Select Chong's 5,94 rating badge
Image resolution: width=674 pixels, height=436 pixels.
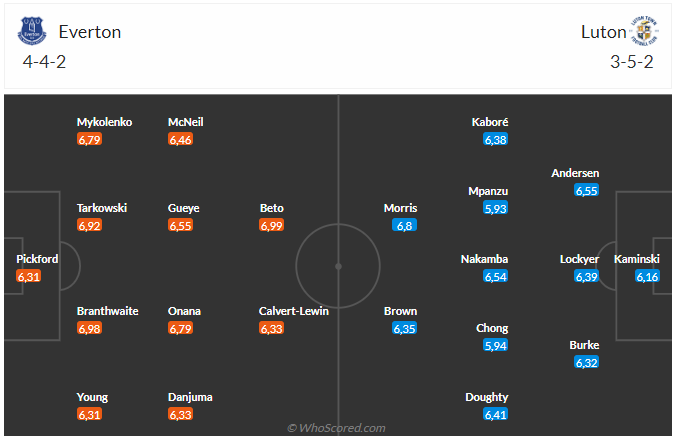click(x=495, y=346)
